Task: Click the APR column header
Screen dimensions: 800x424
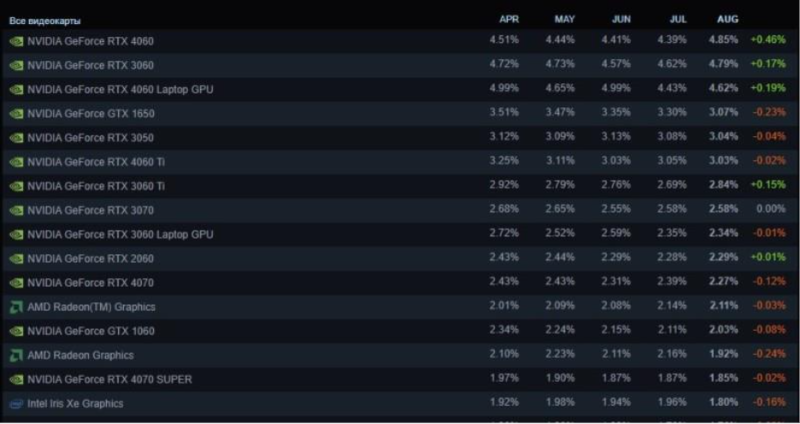Action: click(x=509, y=20)
